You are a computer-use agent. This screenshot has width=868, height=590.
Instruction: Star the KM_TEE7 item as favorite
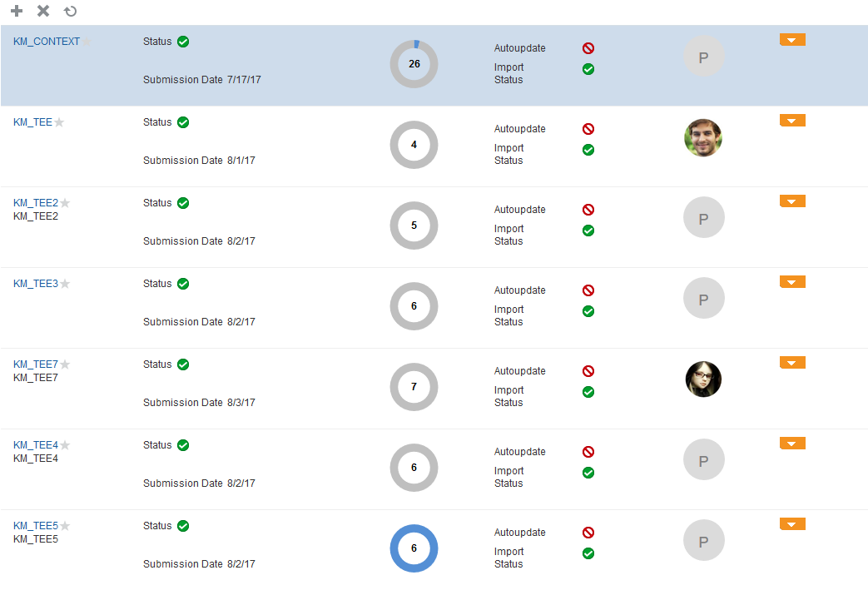(x=65, y=364)
